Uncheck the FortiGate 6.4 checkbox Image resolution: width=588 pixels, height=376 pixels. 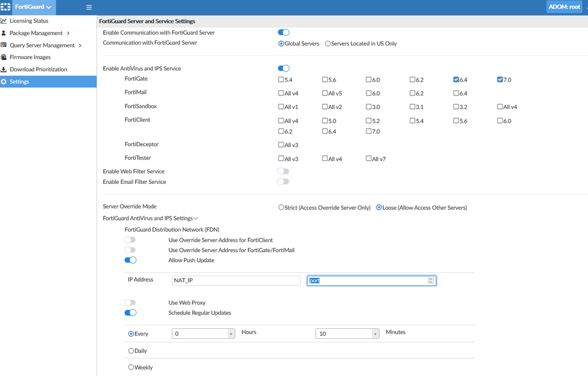pyautogui.click(x=456, y=80)
